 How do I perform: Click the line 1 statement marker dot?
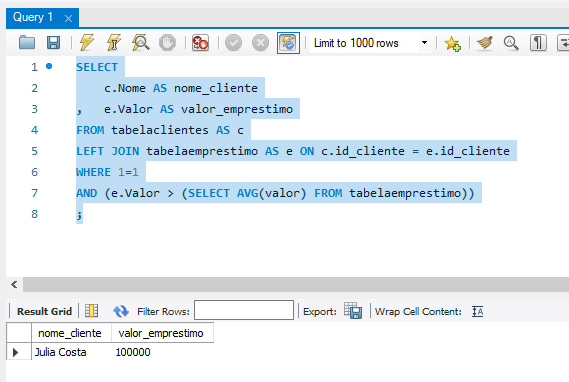[x=49, y=66]
